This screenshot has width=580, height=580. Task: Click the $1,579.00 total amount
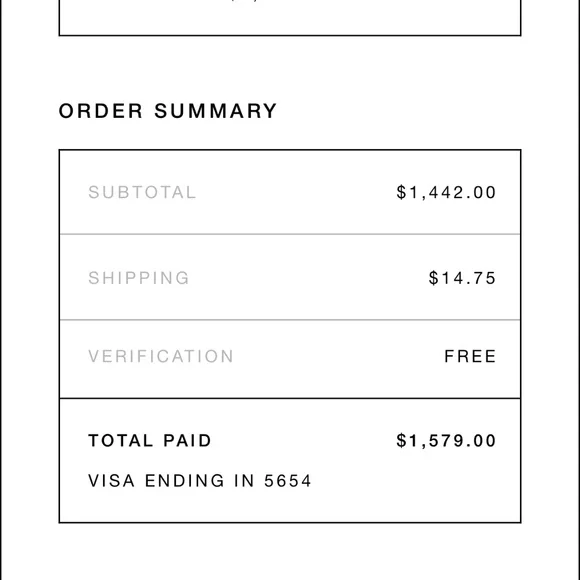tap(446, 441)
